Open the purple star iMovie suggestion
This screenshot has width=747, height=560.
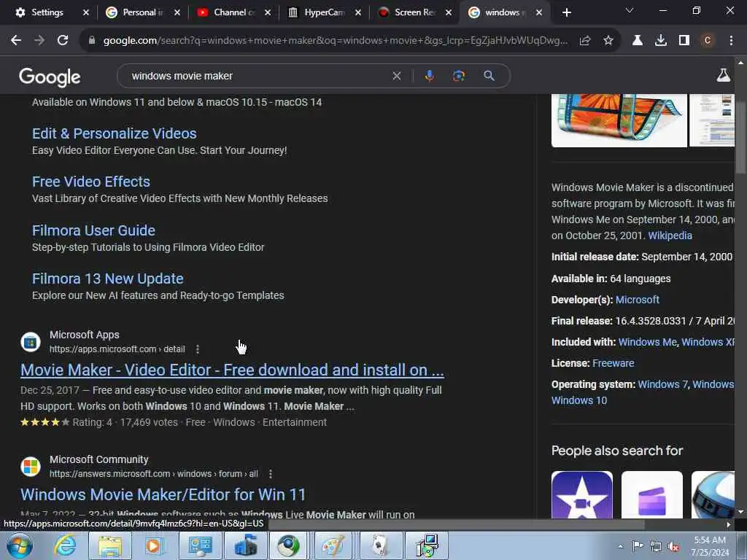[x=582, y=494]
